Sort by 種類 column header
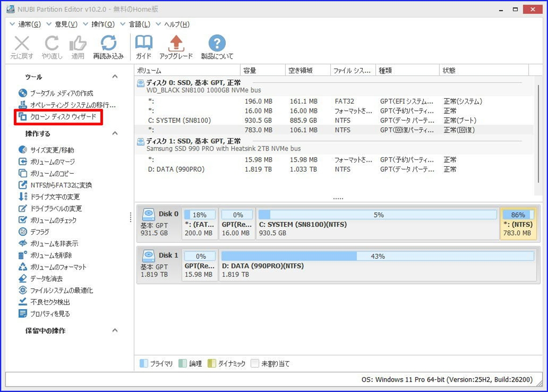This screenshot has width=548, height=392. (x=407, y=70)
